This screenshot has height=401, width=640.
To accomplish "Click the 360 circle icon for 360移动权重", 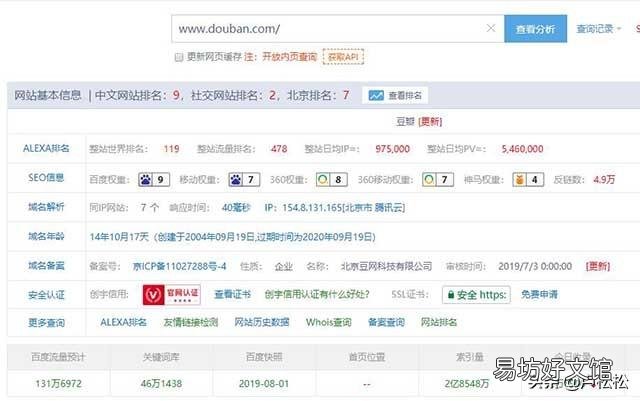I will coord(429,180).
